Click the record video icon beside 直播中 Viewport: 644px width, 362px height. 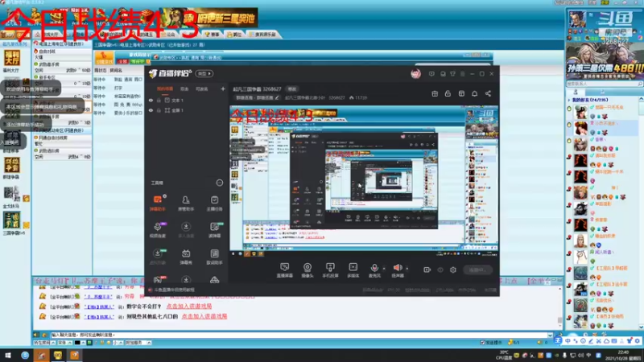coord(427,269)
